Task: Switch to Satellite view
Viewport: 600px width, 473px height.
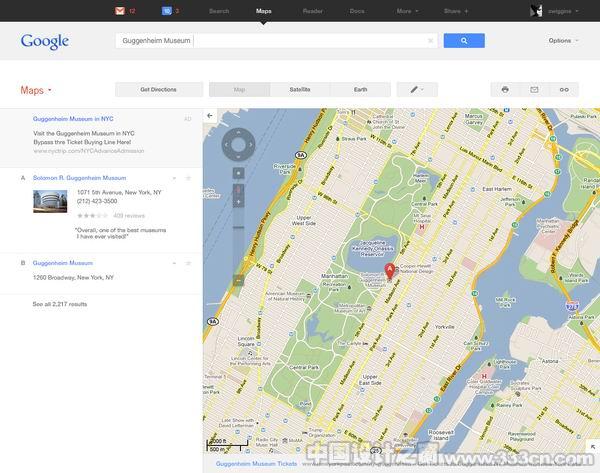Action: tap(300, 90)
